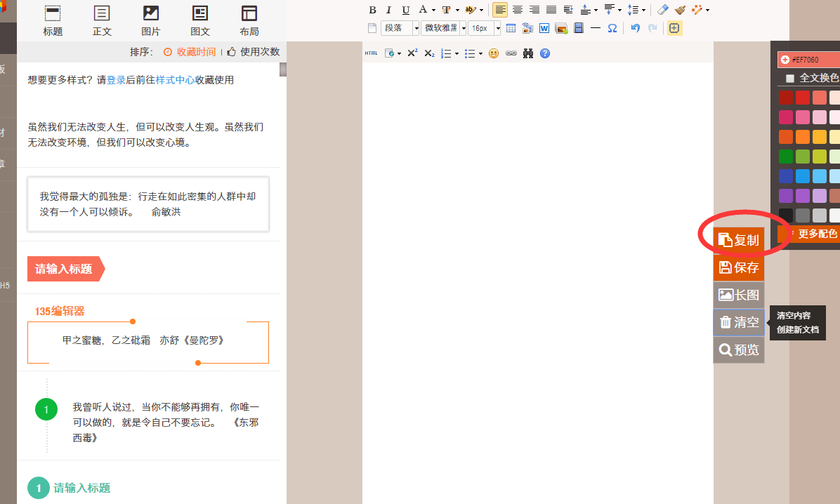
Task: Click the style list scrollbar thumb
Action: [283, 69]
